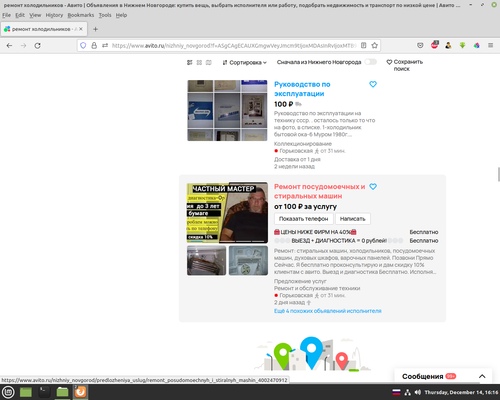Open the Tools menu
500x400 pixels.
(x=105, y=15)
